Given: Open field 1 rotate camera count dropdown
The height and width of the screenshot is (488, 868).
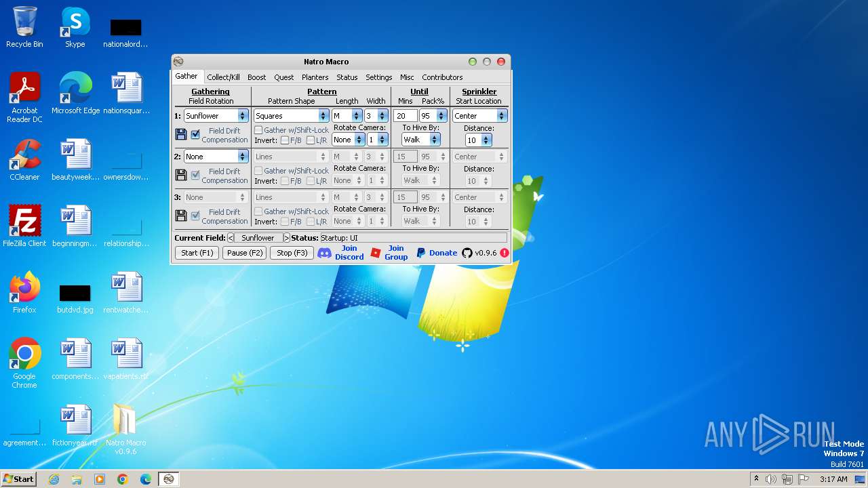Looking at the screenshot, I should click(x=377, y=140).
